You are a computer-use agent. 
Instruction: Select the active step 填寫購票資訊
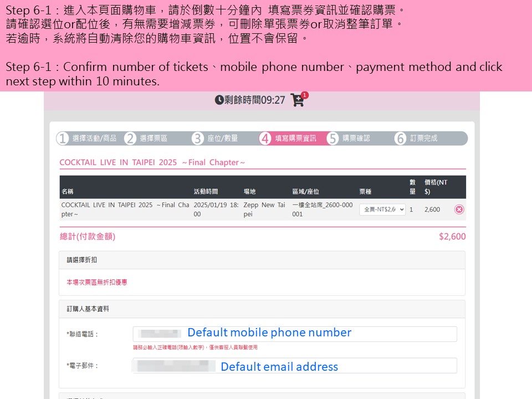point(295,139)
